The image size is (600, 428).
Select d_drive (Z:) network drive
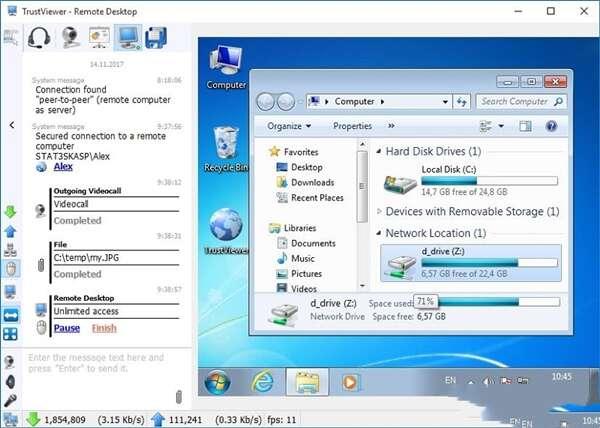tap(471, 263)
